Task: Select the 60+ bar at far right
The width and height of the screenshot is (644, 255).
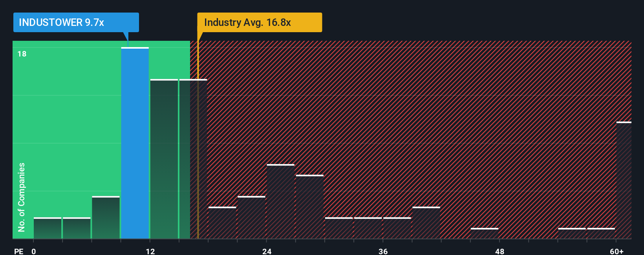Action: click(x=624, y=180)
